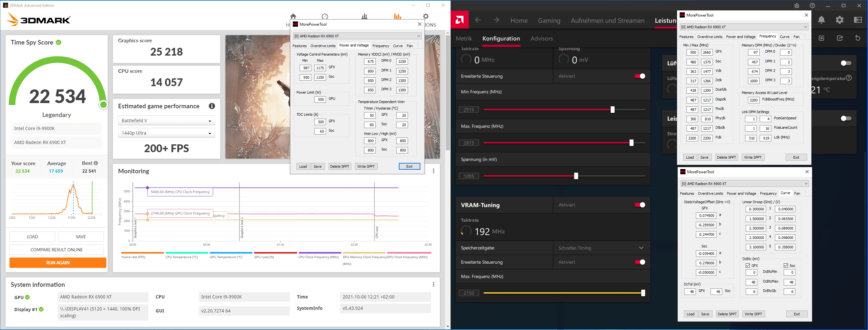
Task: Click 3DMark SAVE result button
Action: (81, 237)
